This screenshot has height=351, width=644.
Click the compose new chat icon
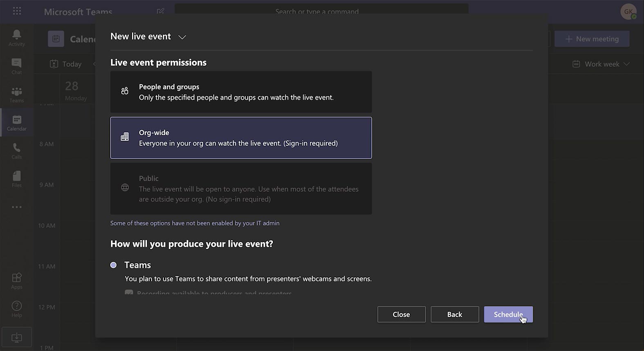click(x=161, y=11)
